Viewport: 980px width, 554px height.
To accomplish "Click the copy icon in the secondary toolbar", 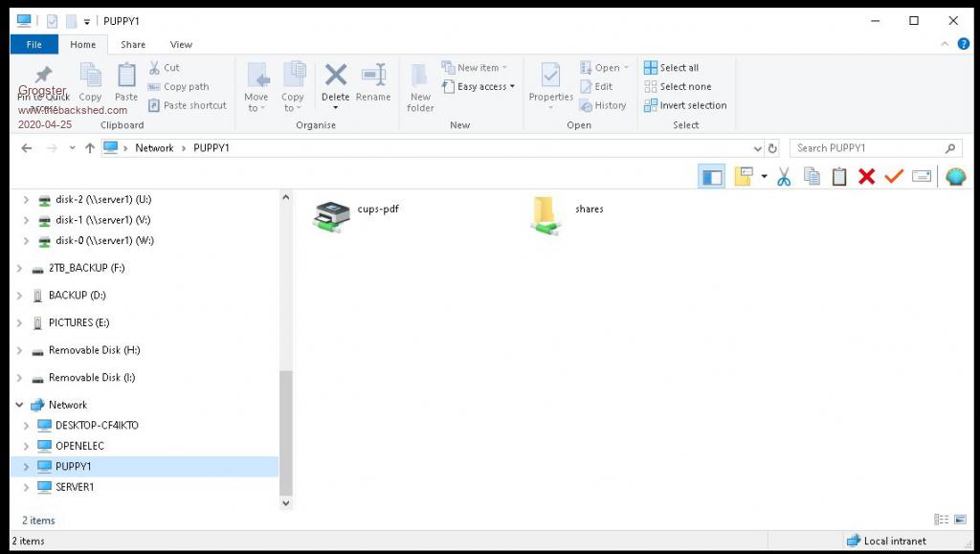I will [x=812, y=177].
